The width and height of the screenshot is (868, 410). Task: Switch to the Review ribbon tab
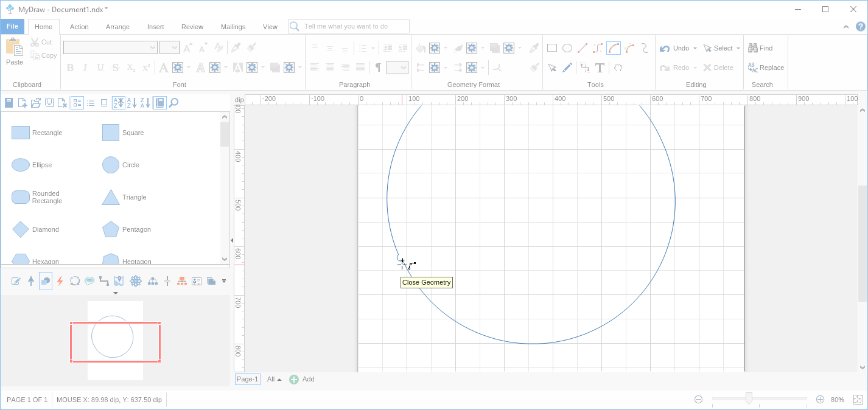(192, 27)
